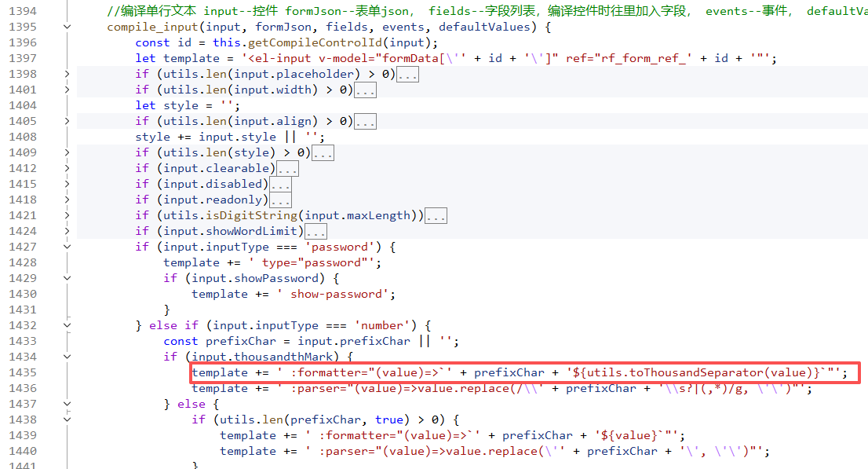Open folded ellipsis after isDigitString(input.maxLength)
This screenshot has width=868, height=469.
(436, 216)
